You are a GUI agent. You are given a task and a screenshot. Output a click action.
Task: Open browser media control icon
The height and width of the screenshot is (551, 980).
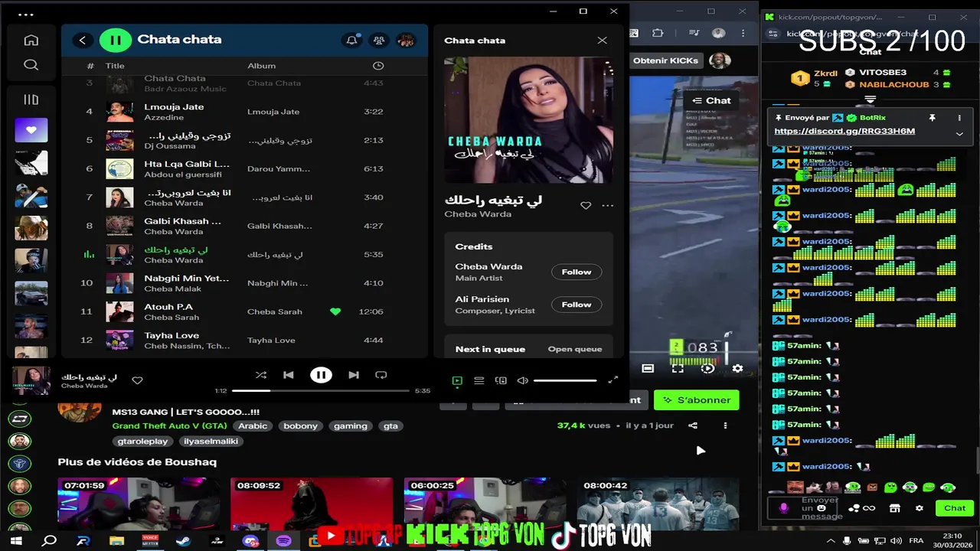click(x=694, y=34)
